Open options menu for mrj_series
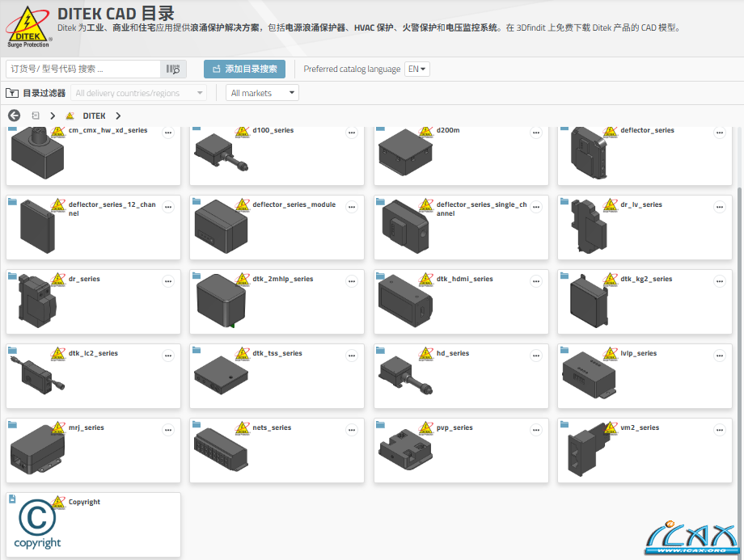The image size is (744, 560). tap(168, 430)
